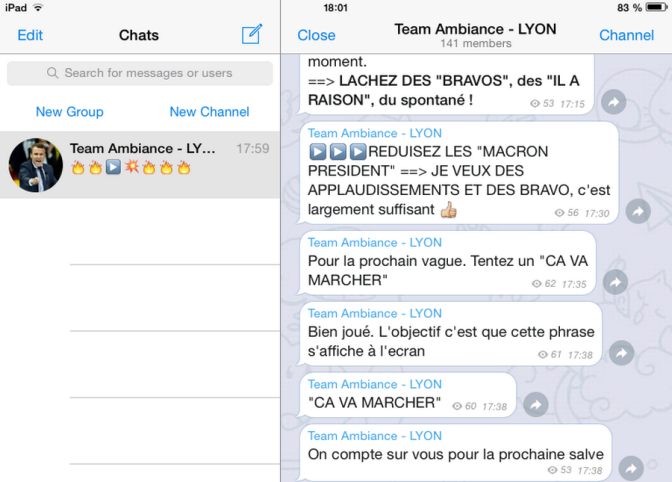The height and width of the screenshot is (482, 672).
Task: Tap the 17:30 message timestamp
Action: click(597, 213)
